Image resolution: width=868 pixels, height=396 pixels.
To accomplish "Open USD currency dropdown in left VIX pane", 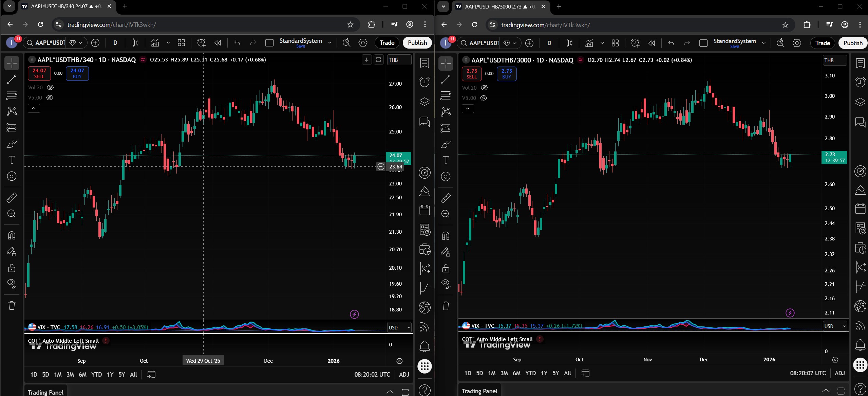I will click(x=399, y=327).
